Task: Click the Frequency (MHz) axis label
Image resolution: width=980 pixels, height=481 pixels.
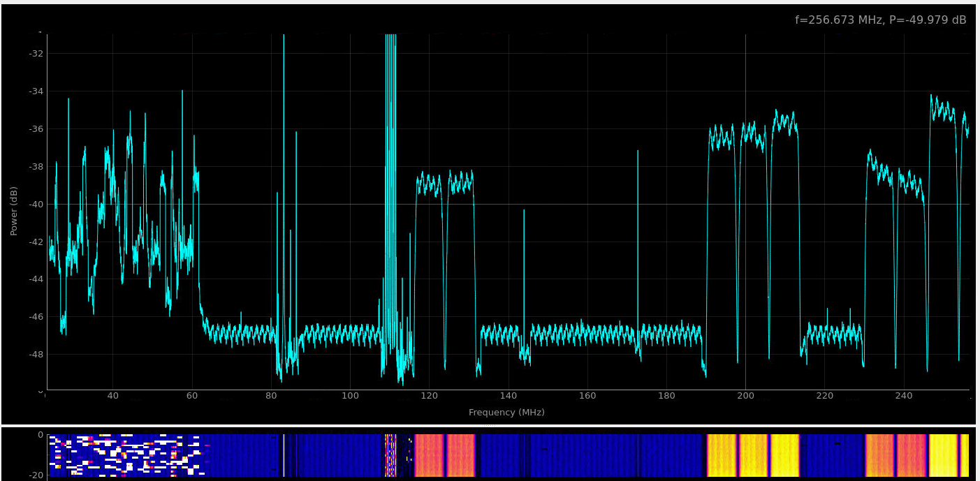Action: click(x=506, y=413)
